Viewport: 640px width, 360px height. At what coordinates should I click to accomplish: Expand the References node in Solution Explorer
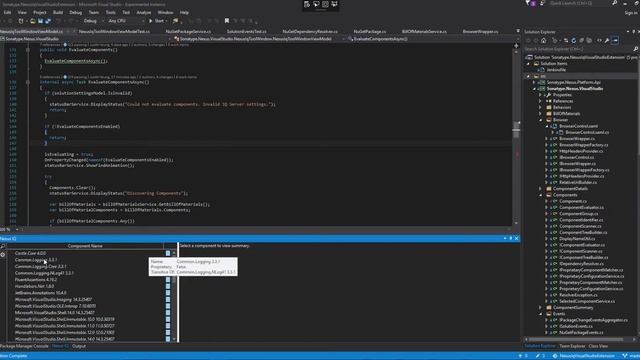[x=540, y=101]
